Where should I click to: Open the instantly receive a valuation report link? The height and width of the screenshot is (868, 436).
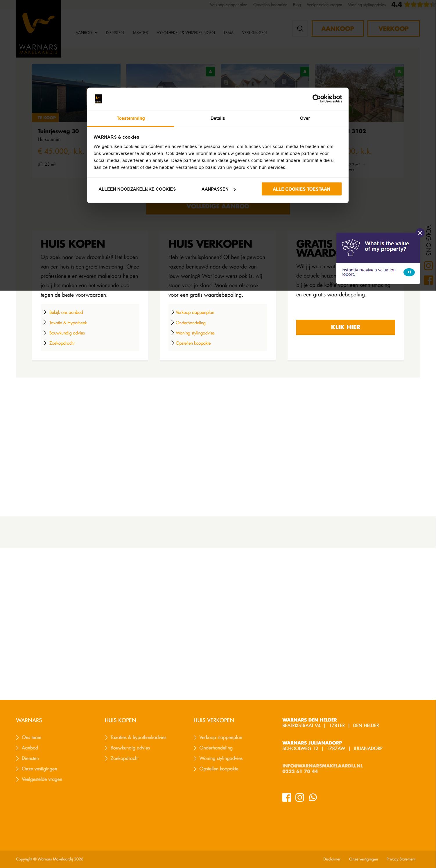(x=369, y=272)
